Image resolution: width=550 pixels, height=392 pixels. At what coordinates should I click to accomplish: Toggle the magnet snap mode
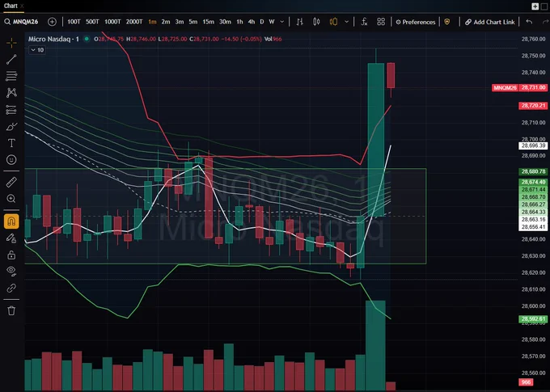click(11, 221)
